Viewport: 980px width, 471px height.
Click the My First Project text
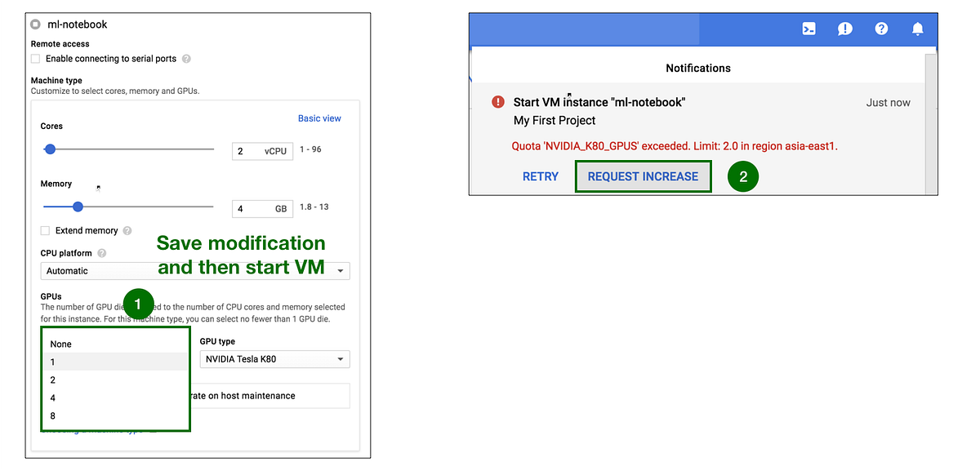tap(555, 120)
